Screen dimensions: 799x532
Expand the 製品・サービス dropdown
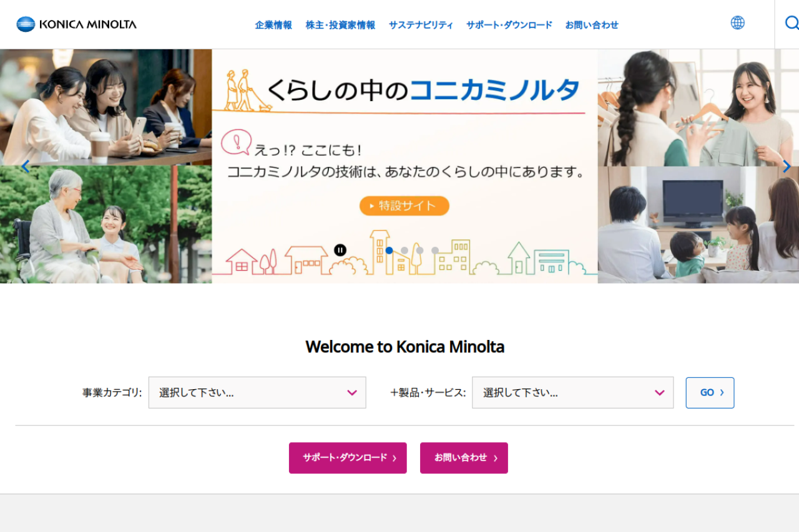572,392
